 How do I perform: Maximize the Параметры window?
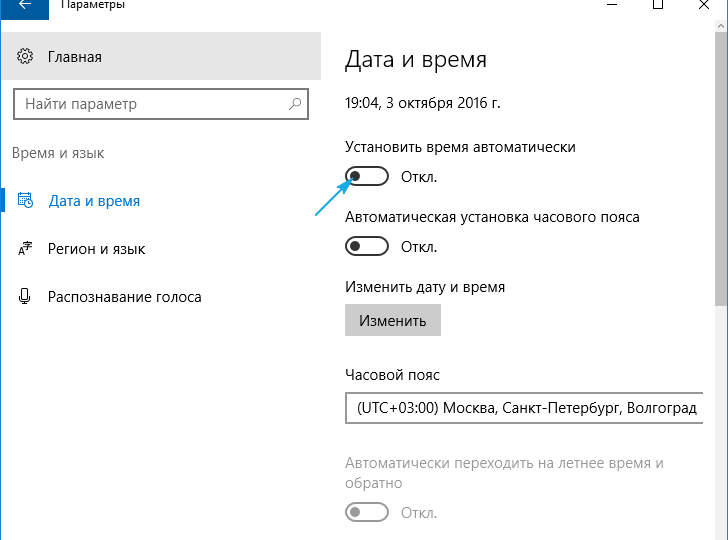point(657,6)
